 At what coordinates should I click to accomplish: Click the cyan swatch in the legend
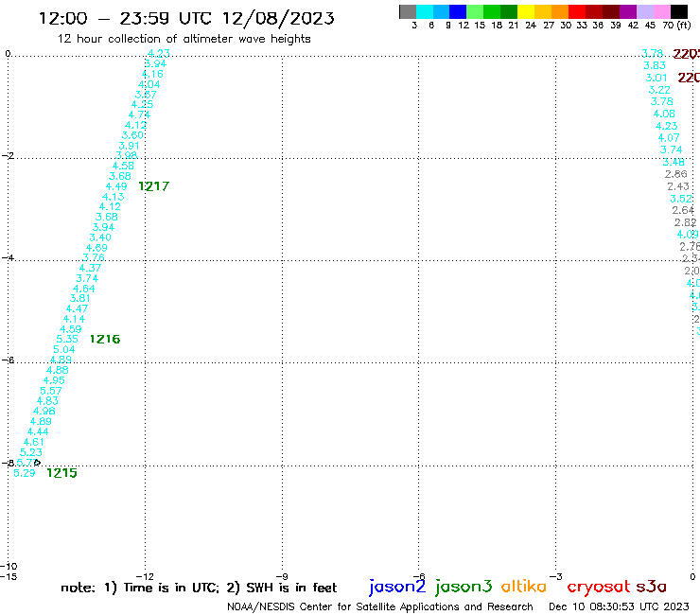pos(424,11)
